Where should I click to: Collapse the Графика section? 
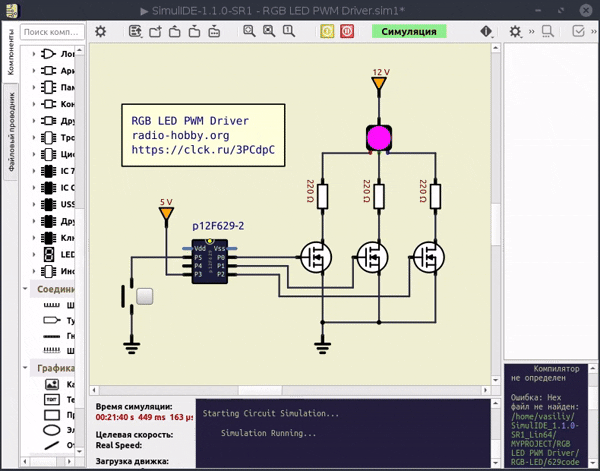[x=25, y=368]
